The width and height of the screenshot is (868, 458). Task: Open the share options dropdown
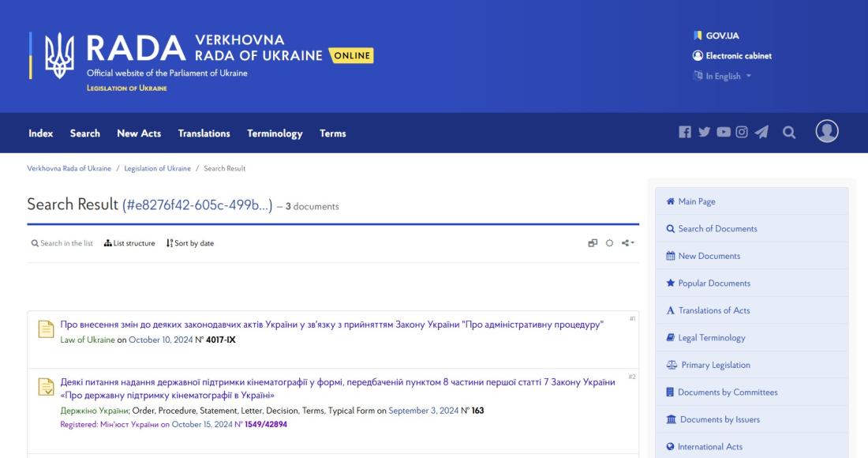tap(628, 243)
